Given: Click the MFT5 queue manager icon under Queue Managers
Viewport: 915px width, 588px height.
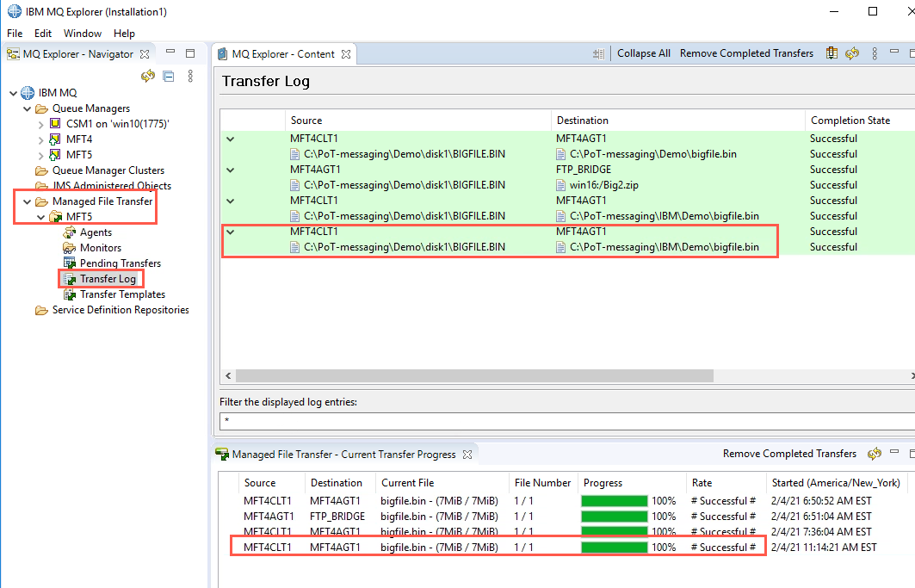Looking at the screenshot, I should (x=55, y=155).
